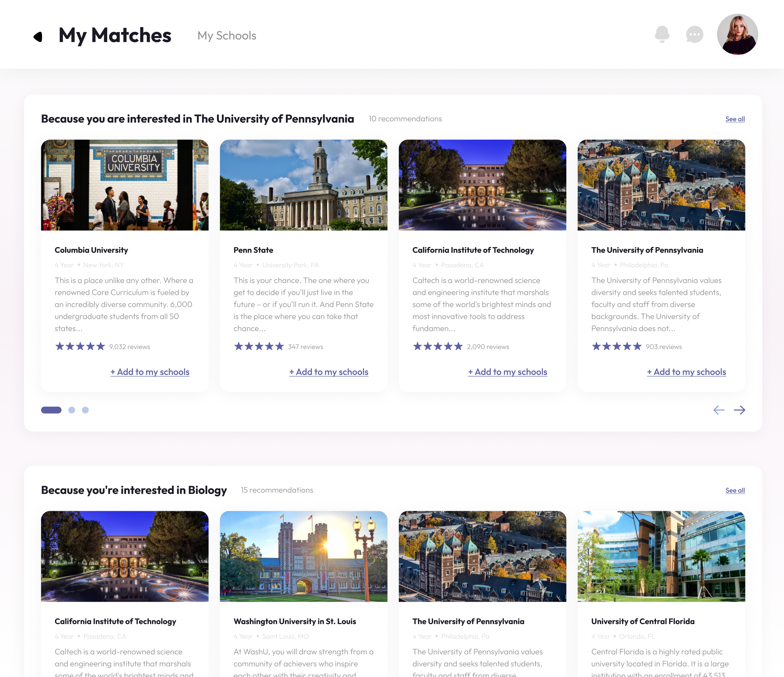
Task: Click UPenn title in Pennsylvania section
Action: [647, 250]
